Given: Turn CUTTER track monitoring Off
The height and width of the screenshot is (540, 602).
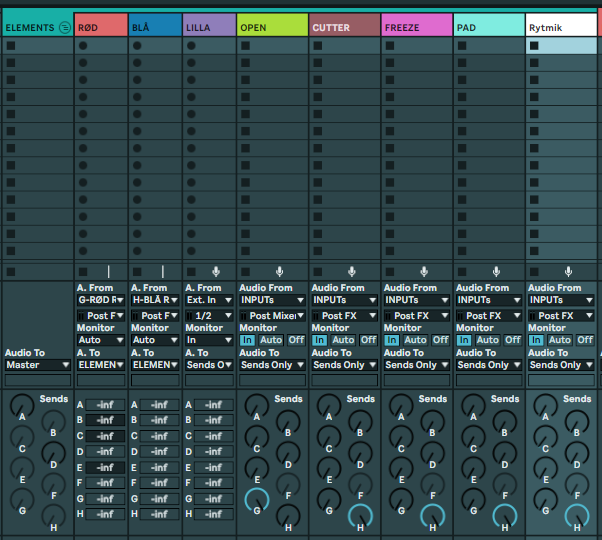Looking at the screenshot, I should click(368, 340).
